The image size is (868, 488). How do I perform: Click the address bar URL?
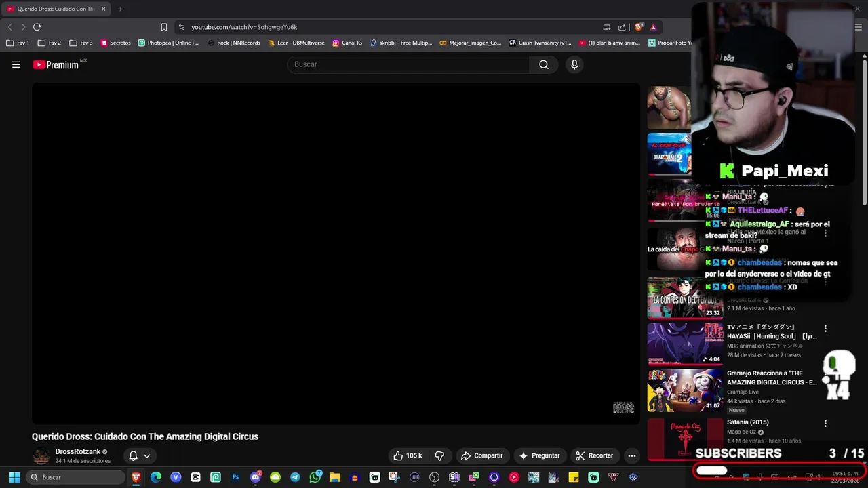244,27
